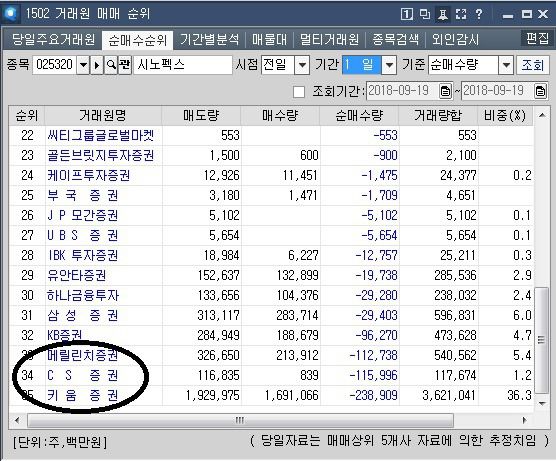Expand the 시점 전일 dropdown
This screenshot has width=556, height=461.
click(x=302, y=65)
